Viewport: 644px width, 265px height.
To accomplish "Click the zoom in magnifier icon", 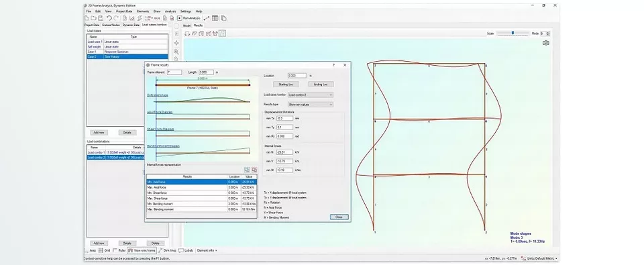I will [x=176, y=52].
